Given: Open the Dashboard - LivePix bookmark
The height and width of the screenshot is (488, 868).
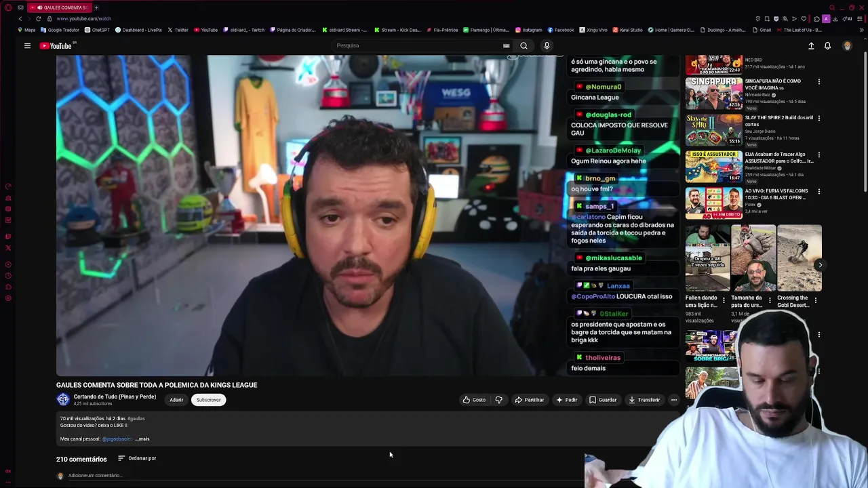Looking at the screenshot, I should point(139,30).
